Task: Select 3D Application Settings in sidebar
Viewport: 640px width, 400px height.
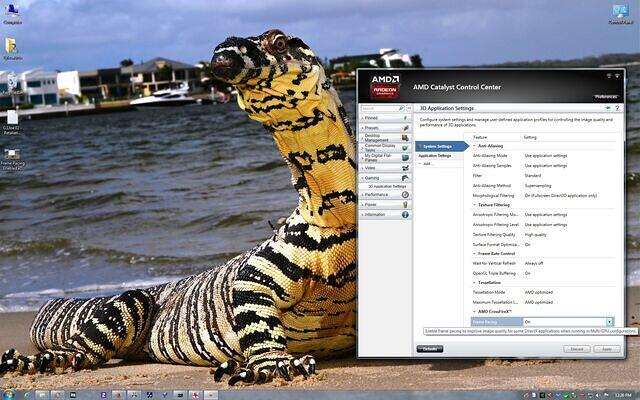Action: pos(387,186)
